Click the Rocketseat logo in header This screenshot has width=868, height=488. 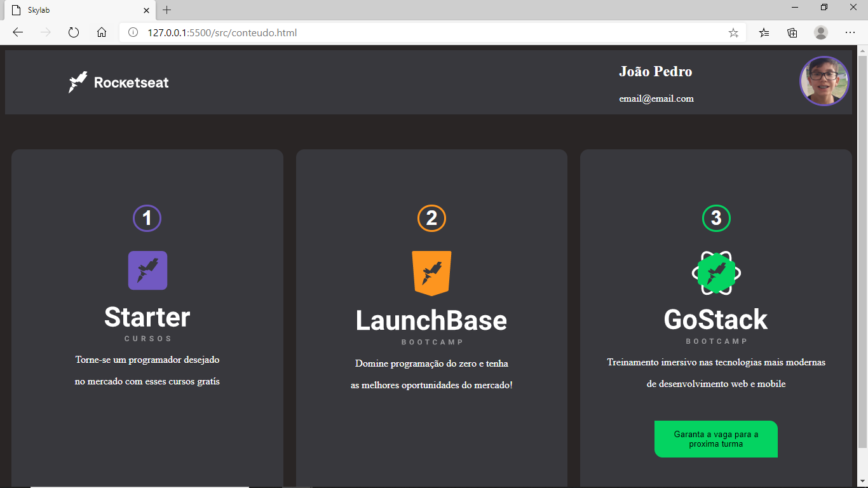tap(119, 82)
